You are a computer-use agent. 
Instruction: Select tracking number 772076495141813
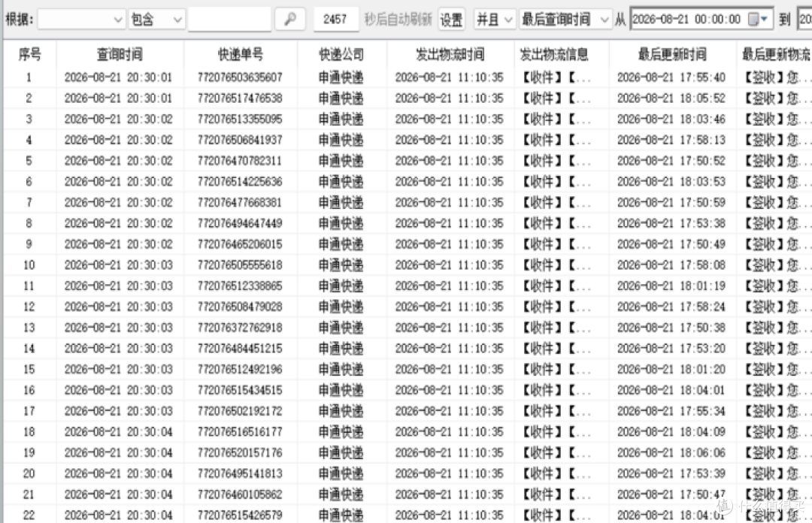[240, 474]
